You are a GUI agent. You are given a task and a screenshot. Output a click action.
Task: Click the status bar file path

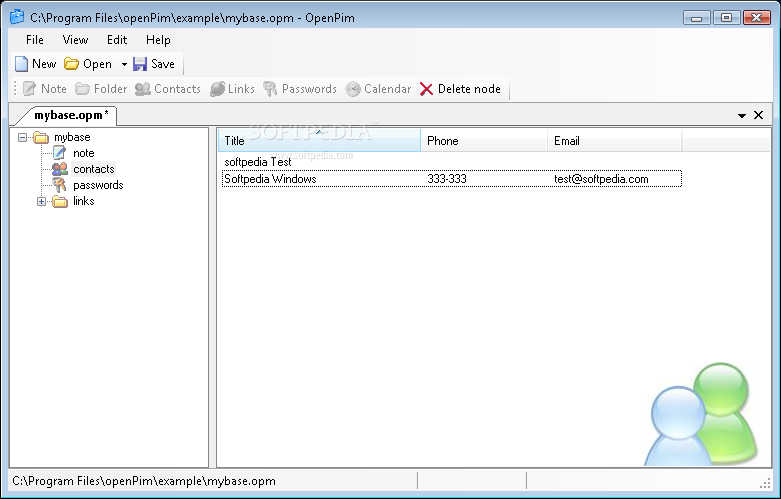point(144,481)
